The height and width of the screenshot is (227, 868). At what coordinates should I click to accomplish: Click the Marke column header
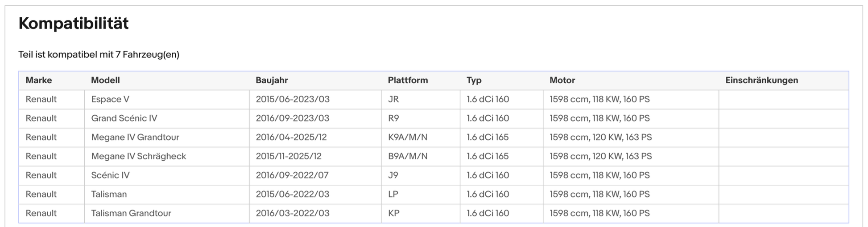39,81
